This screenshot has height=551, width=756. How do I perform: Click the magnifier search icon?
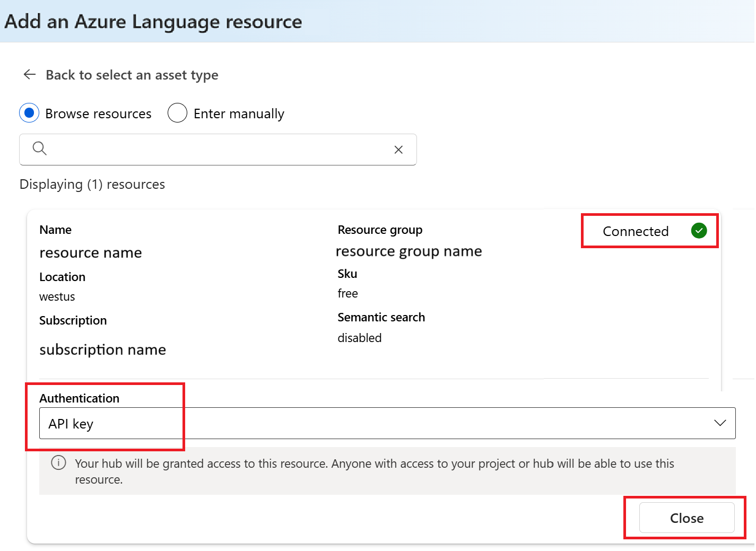click(40, 148)
